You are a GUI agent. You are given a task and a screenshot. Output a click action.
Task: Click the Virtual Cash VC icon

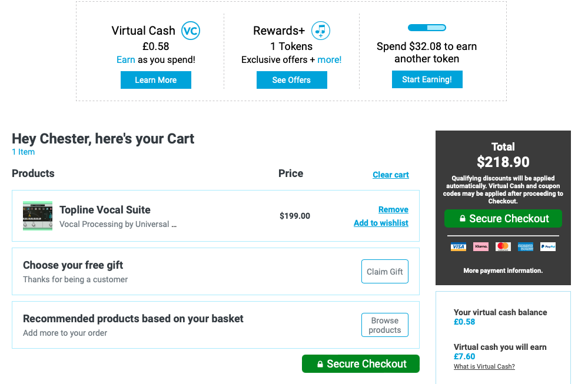click(x=191, y=31)
